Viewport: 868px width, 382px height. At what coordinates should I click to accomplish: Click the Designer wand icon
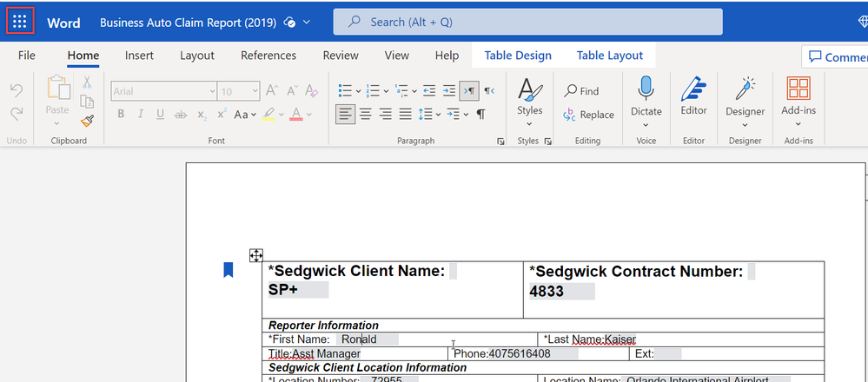point(745,89)
